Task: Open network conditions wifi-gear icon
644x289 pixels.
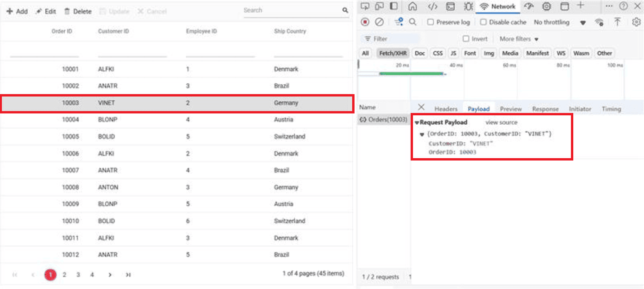Action: [x=599, y=22]
